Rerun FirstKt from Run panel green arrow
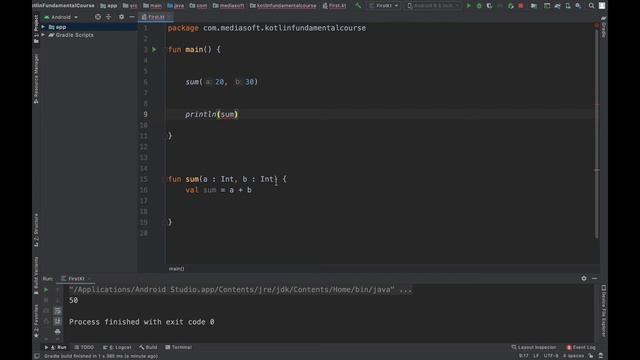Screen dimensions: 640x360 pos(46,290)
